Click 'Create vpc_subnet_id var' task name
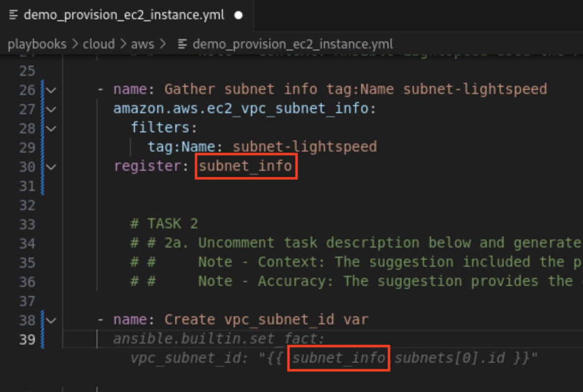 point(267,319)
